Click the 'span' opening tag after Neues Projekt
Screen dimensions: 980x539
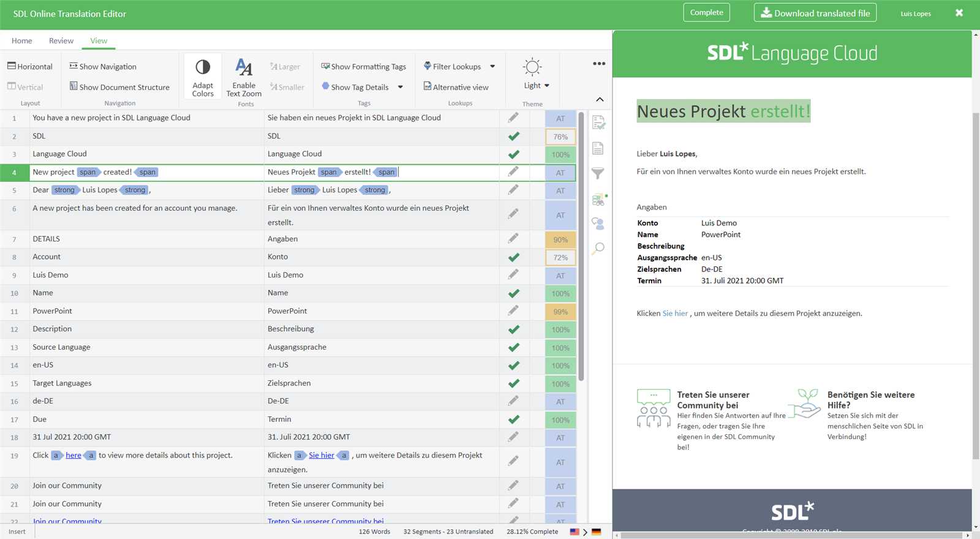[x=330, y=172]
